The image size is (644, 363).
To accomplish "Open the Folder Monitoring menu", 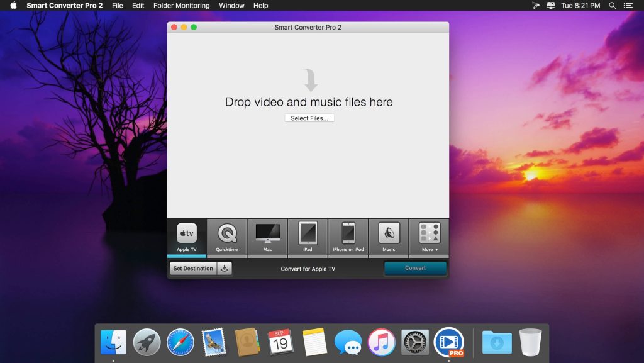I will point(182,6).
